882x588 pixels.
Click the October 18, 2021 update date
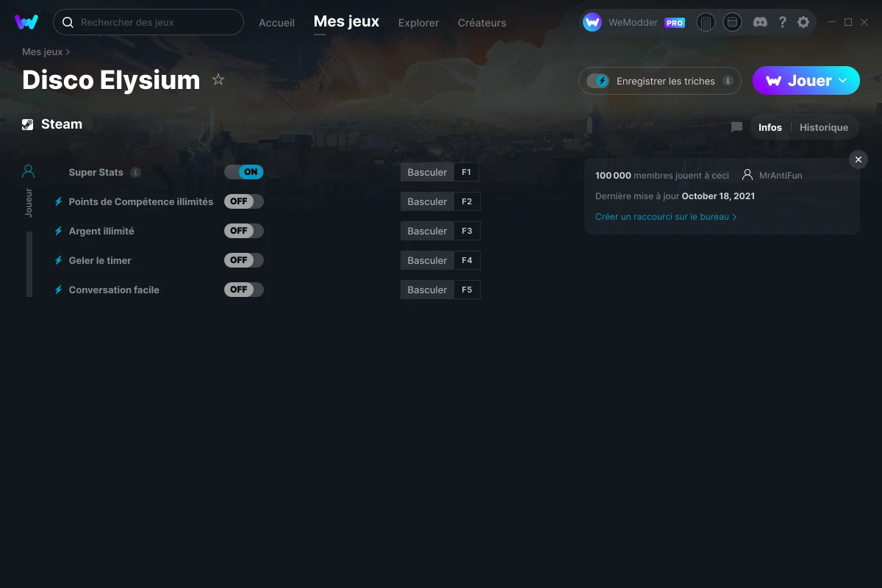[718, 196]
